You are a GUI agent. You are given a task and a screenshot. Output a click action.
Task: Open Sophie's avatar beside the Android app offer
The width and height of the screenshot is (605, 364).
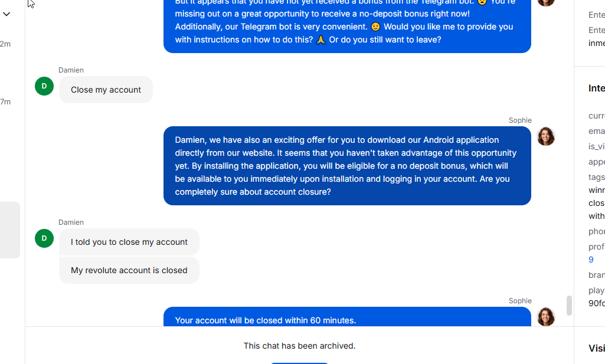[x=545, y=136]
